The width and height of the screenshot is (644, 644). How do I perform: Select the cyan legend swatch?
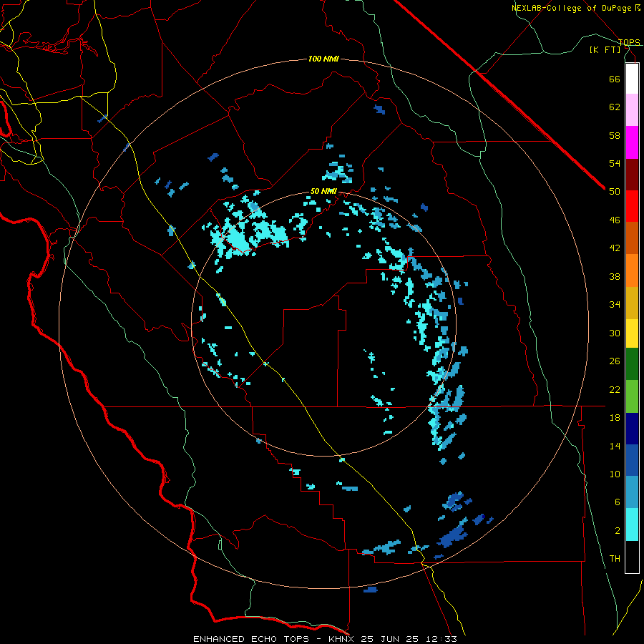coord(632,525)
